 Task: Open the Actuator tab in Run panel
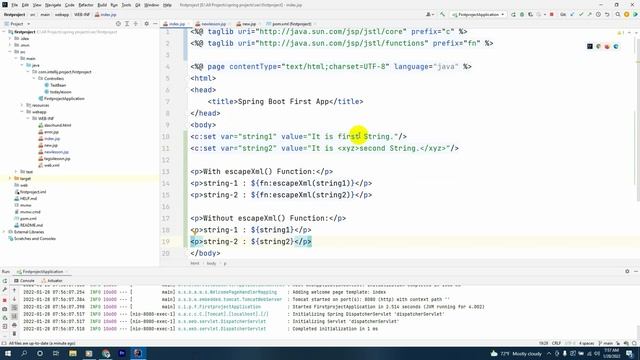[x=52, y=281]
